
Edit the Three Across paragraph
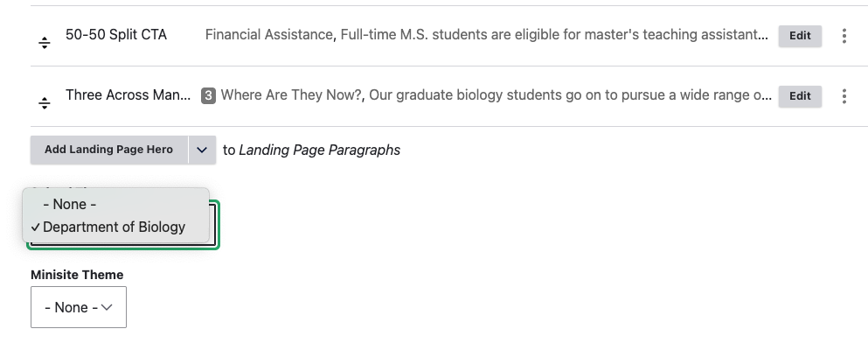coord(800,96)
